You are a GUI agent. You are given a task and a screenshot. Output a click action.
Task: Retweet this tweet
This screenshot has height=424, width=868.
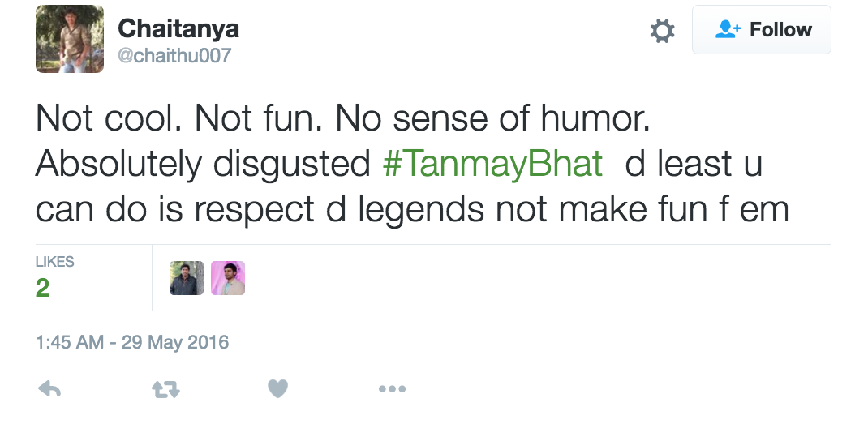pos(165,390)
